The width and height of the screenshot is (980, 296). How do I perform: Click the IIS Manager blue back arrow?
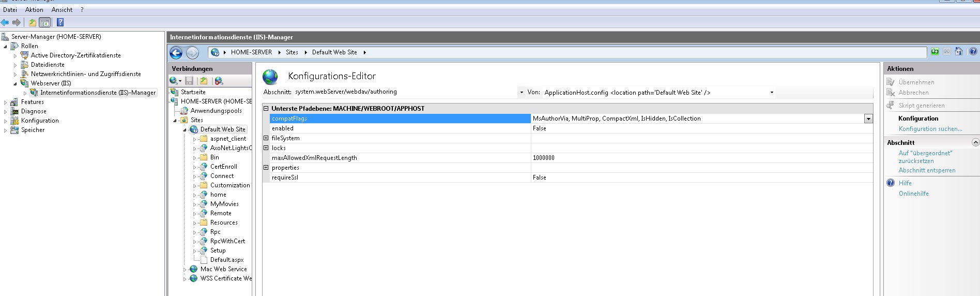[176, 53]
